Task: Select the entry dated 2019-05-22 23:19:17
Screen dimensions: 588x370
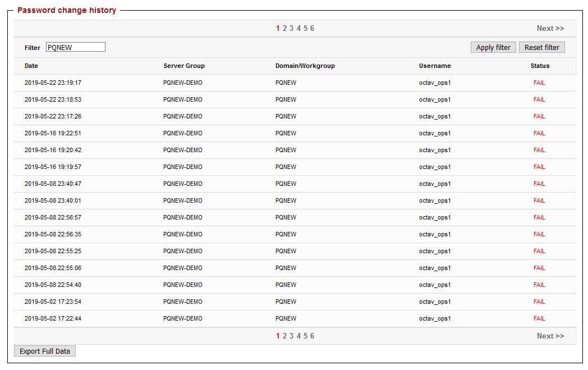Action: pyautogui.click(x=53, y=83)
